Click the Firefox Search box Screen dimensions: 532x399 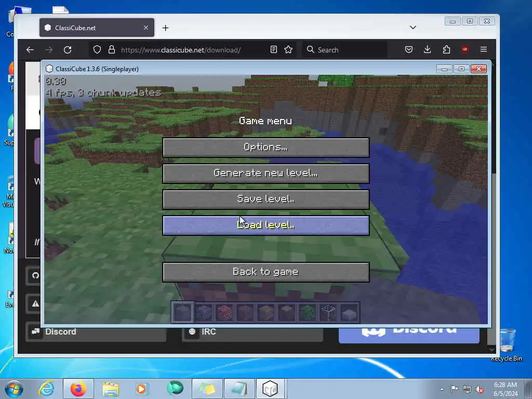point(345,50)
